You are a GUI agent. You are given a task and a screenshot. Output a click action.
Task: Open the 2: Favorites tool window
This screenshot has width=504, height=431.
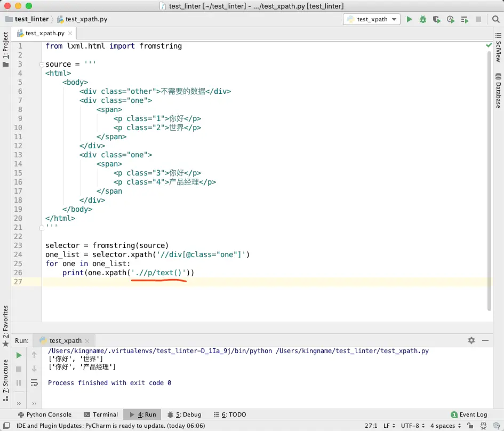(x=5, y=322)
